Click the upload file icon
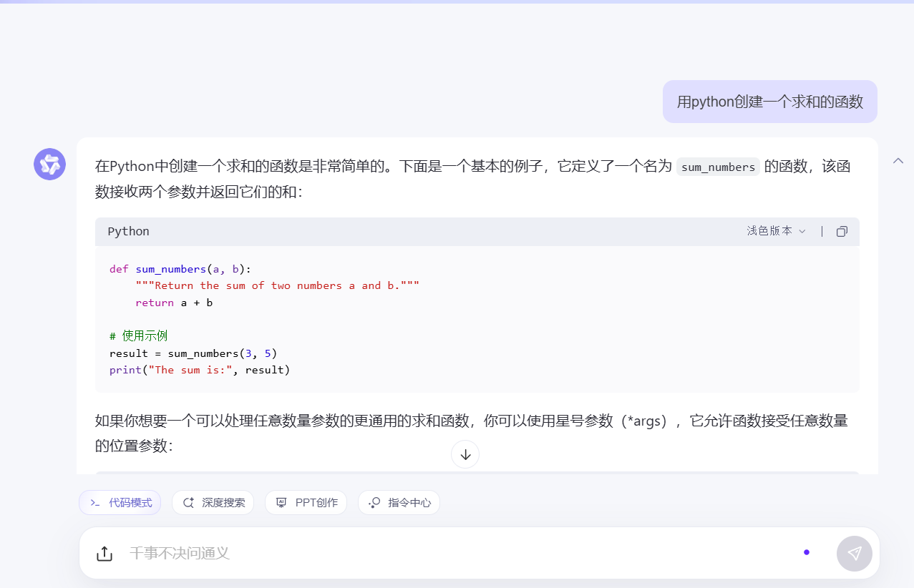 104,553
